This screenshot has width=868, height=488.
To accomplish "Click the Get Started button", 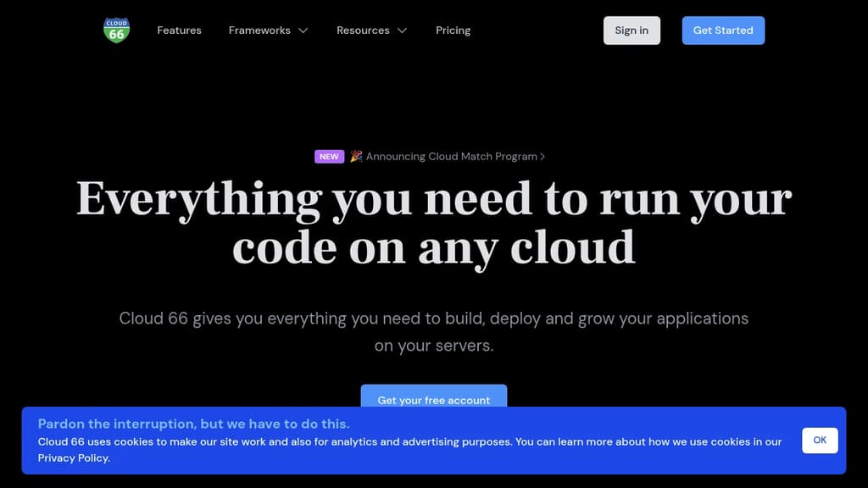I will [x=723, y=30].
